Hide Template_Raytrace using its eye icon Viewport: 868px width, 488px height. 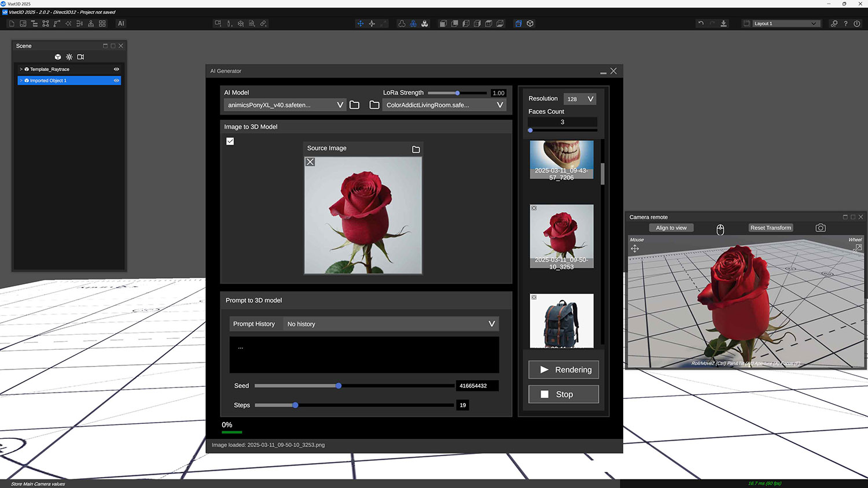tap(116, 69)
